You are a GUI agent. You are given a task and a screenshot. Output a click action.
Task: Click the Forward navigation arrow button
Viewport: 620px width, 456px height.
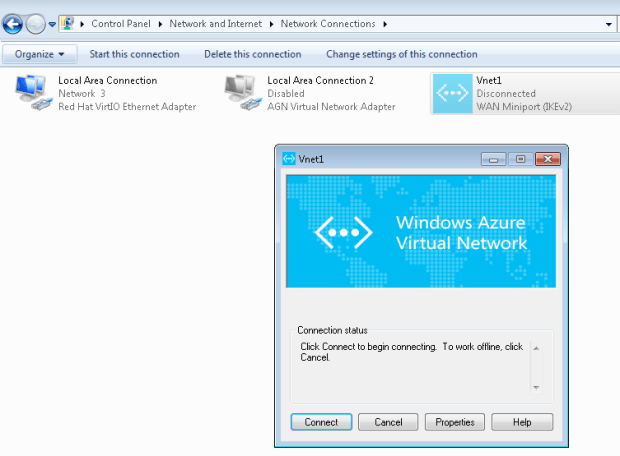[36, 23]
